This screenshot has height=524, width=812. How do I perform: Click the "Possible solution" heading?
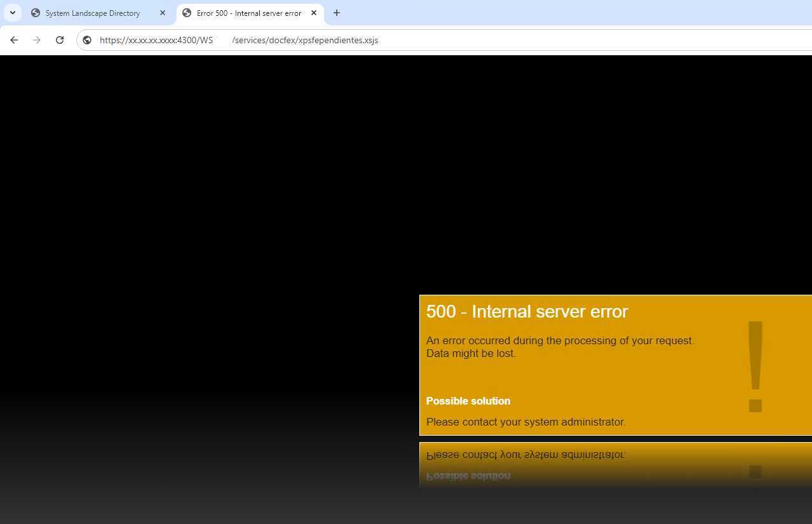click(468, 401)
